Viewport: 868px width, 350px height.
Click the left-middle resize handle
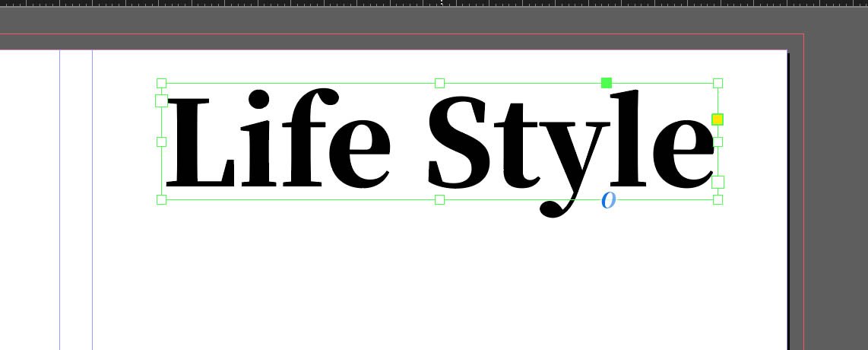point(161,142)
